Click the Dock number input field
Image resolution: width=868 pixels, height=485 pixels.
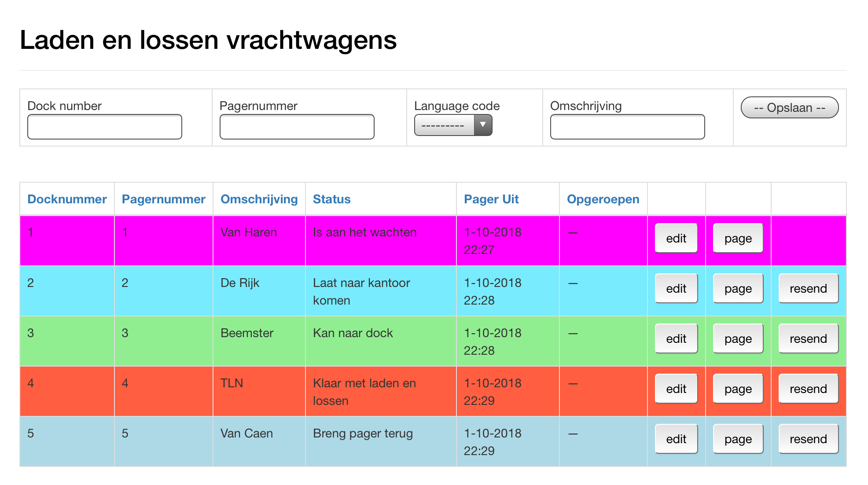104,127
